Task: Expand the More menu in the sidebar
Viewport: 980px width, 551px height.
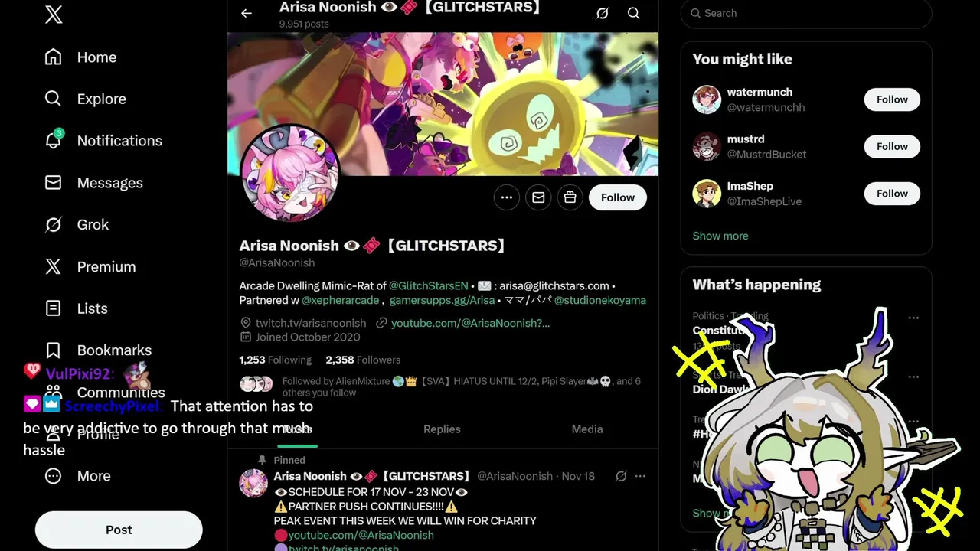Action: [77, 476]
